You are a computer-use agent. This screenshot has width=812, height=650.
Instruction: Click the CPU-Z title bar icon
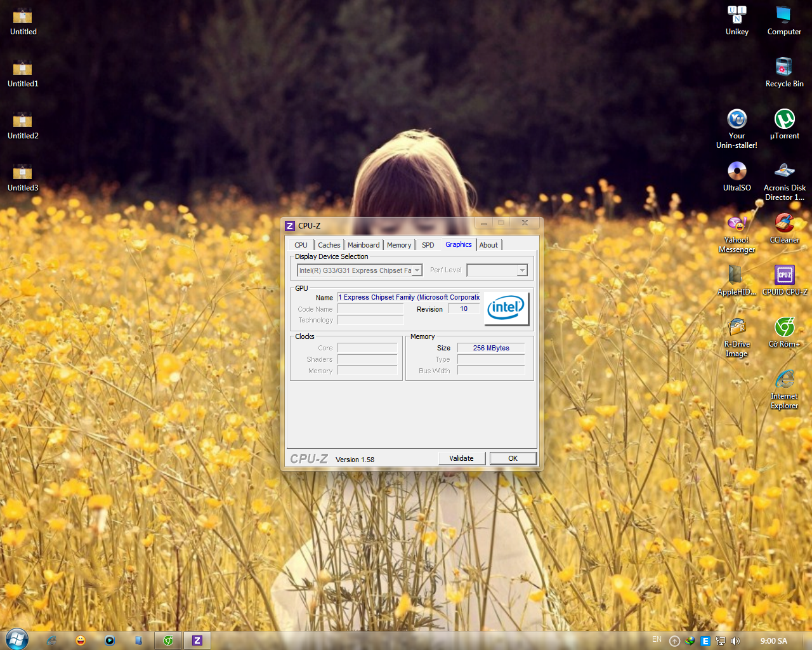(x=290, y=226)
